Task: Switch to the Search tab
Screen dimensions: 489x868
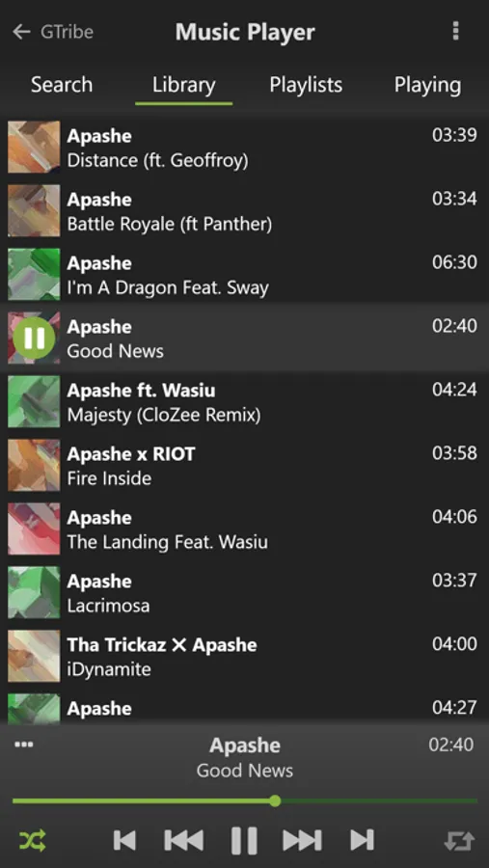Action: click(x=62, y=85)
